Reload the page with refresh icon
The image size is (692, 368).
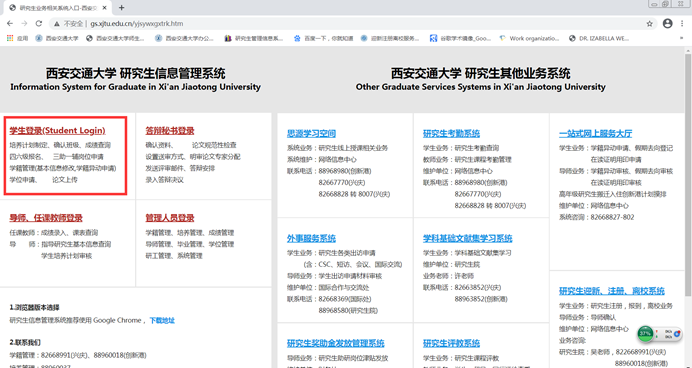(39, 23)
